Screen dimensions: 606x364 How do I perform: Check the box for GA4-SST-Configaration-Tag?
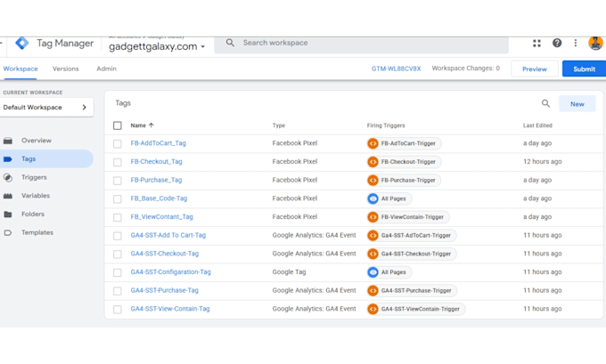pyautogui.click(x=118, y=272)
